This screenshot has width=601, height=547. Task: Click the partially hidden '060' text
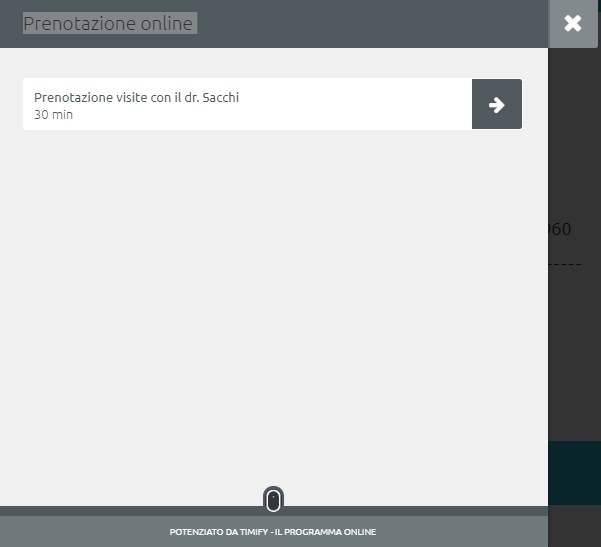(x=560, y=229)
